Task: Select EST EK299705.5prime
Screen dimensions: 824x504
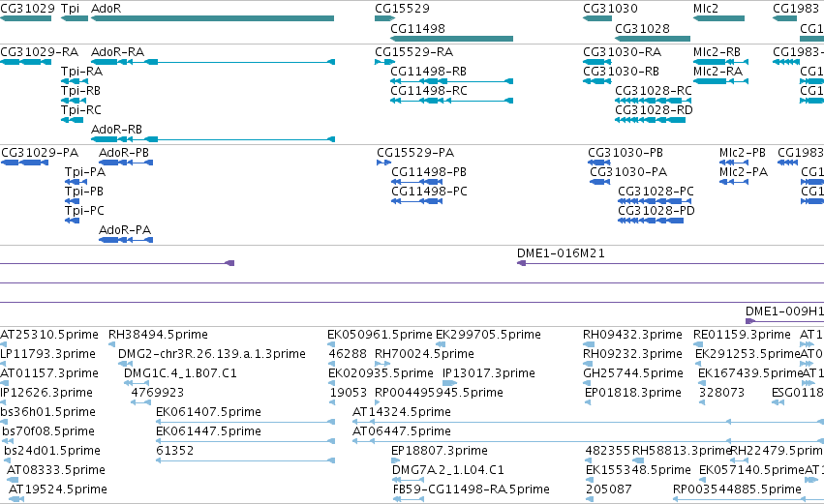Action: tap(441, 344)
